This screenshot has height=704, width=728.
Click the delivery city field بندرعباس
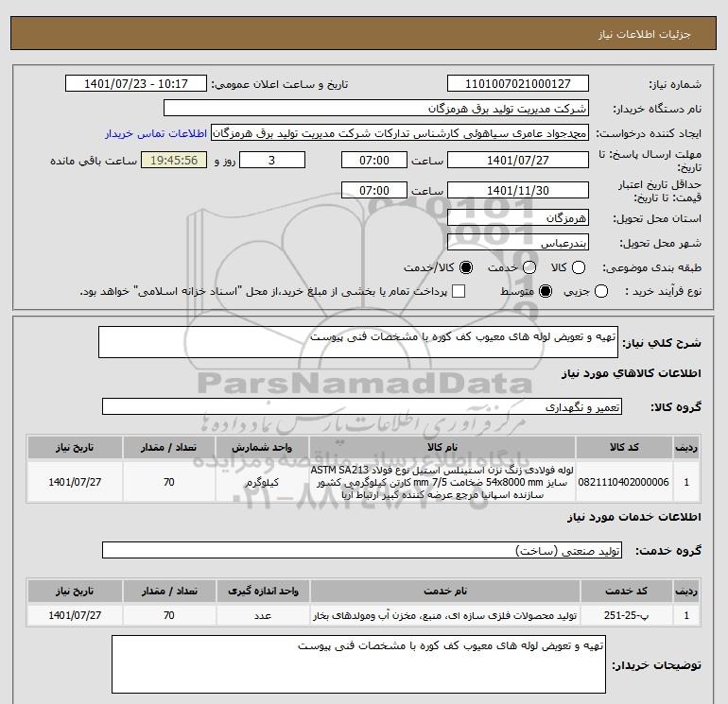518,242
